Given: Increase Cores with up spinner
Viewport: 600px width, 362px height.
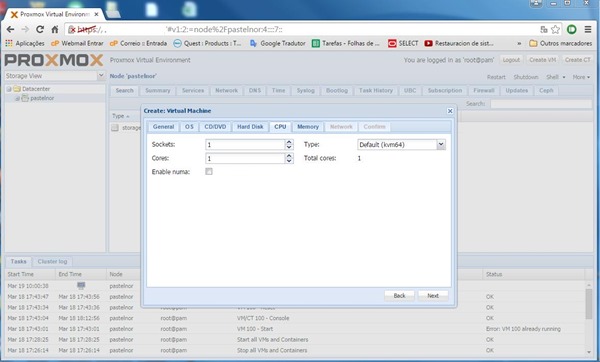Looking at the screenshot, I should [x=289, y=156].
